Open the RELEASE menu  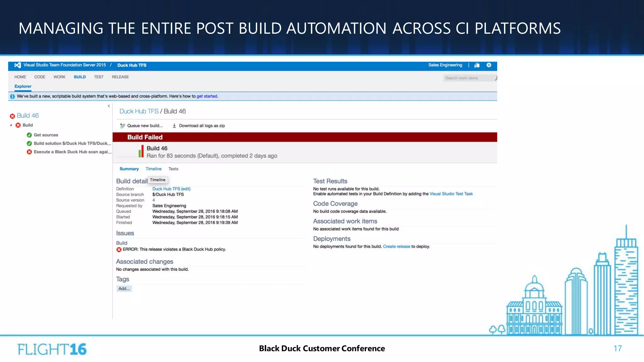[x=120, y=77]
